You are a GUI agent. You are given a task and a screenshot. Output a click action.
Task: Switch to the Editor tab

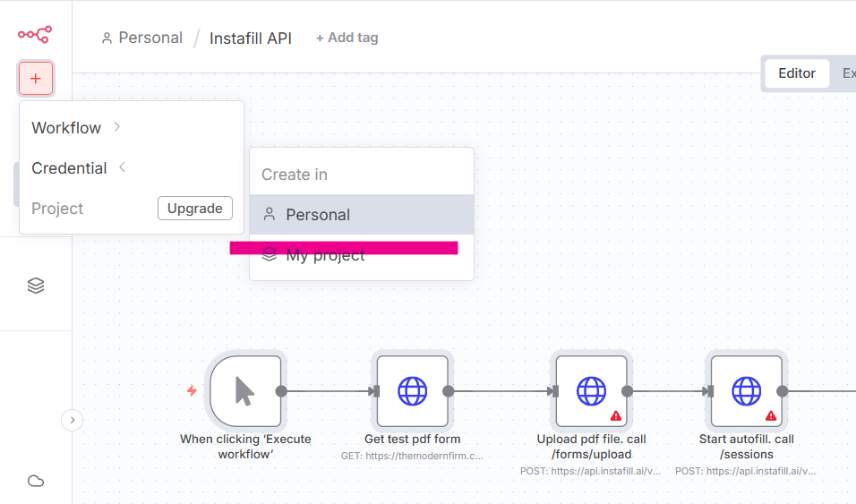click(796, 73)
